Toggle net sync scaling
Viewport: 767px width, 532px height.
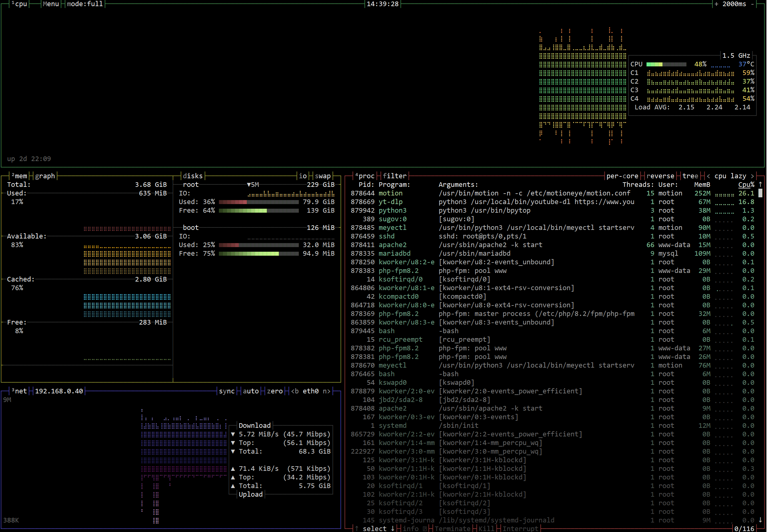click(227, 391)
